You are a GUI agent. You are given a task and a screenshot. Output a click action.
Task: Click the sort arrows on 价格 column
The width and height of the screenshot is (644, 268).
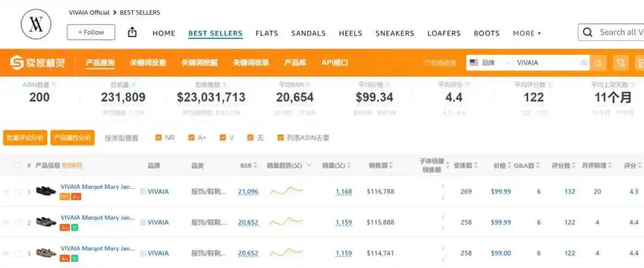(509, 166)
